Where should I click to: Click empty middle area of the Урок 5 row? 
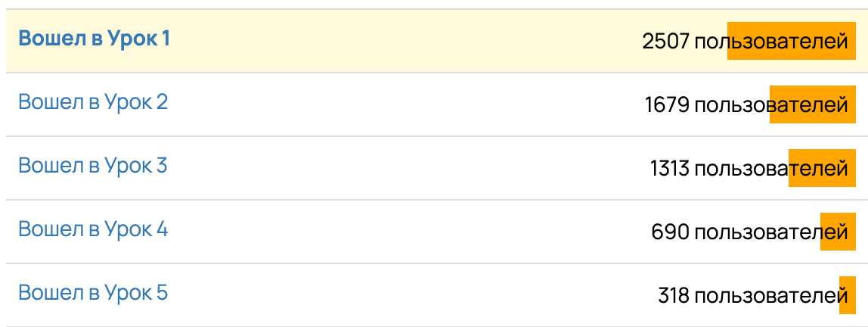(x=401, y=295)
